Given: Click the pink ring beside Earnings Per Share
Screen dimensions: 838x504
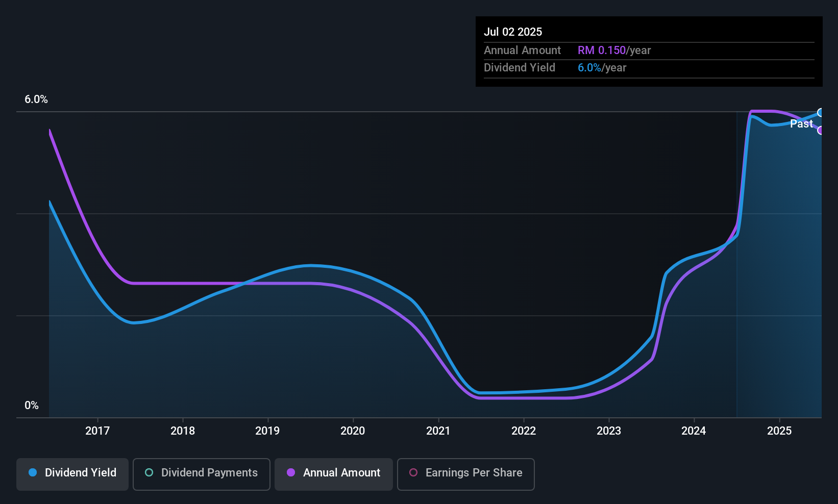Looking at the screenshot, I should click(x=413, y=473).
